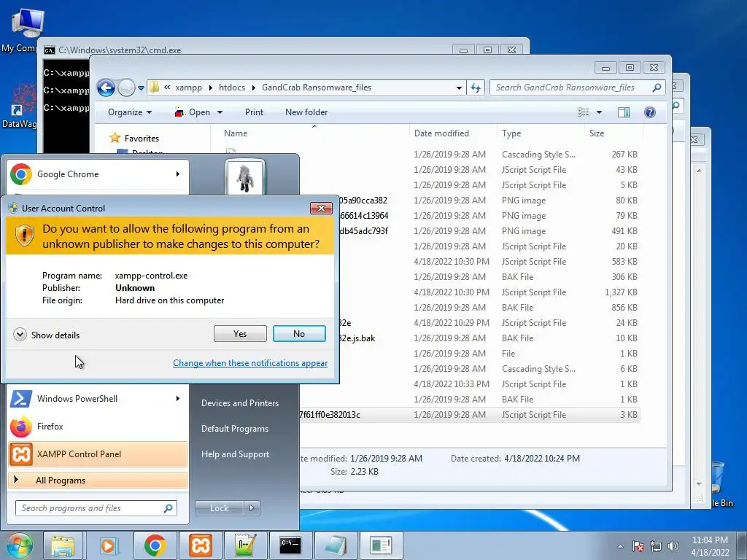
Task: Click Yes in User Account Control
Action: pos(240,334)
